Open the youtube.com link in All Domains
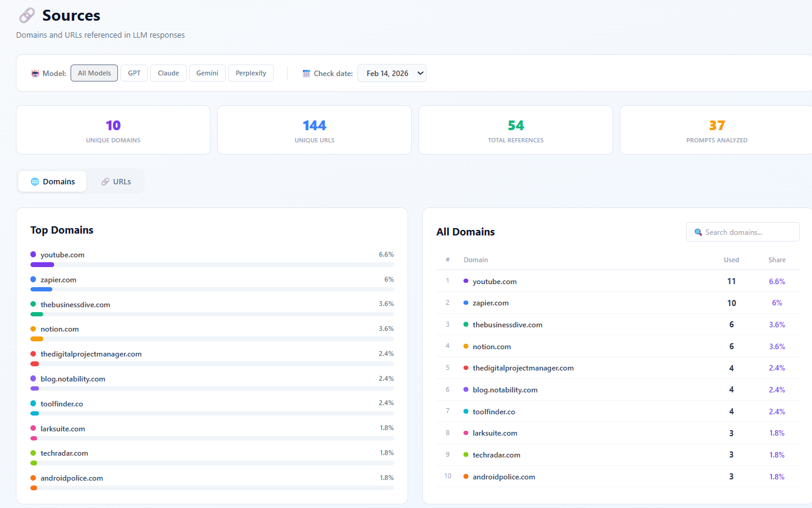This screenshot has height=508, width=812. click(x=494, y=281)
